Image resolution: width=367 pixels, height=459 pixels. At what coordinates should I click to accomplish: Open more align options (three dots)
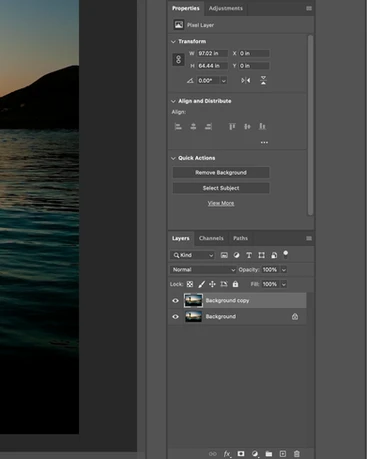[x=264, y=142]
